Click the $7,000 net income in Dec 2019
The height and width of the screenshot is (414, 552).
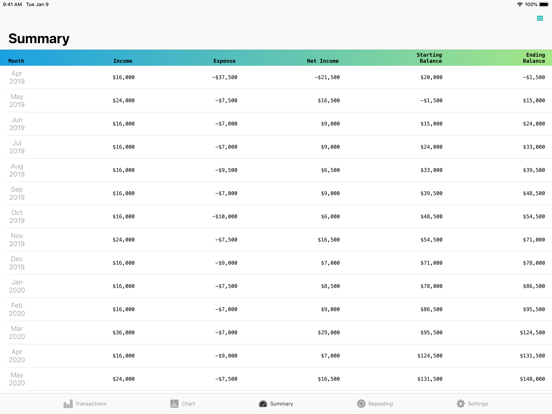pyautogui.click(x=330, y=263)
